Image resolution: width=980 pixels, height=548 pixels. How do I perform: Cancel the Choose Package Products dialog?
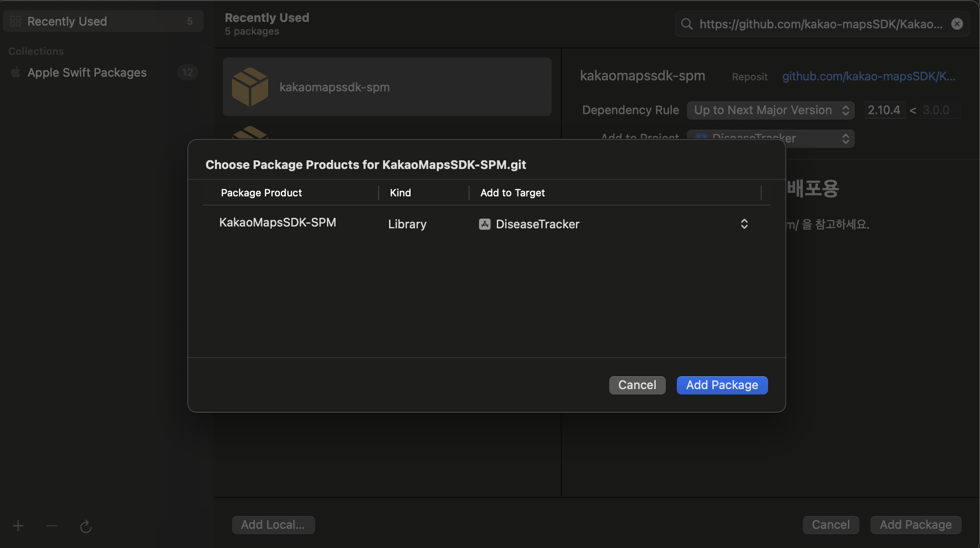tap(637, 385)
